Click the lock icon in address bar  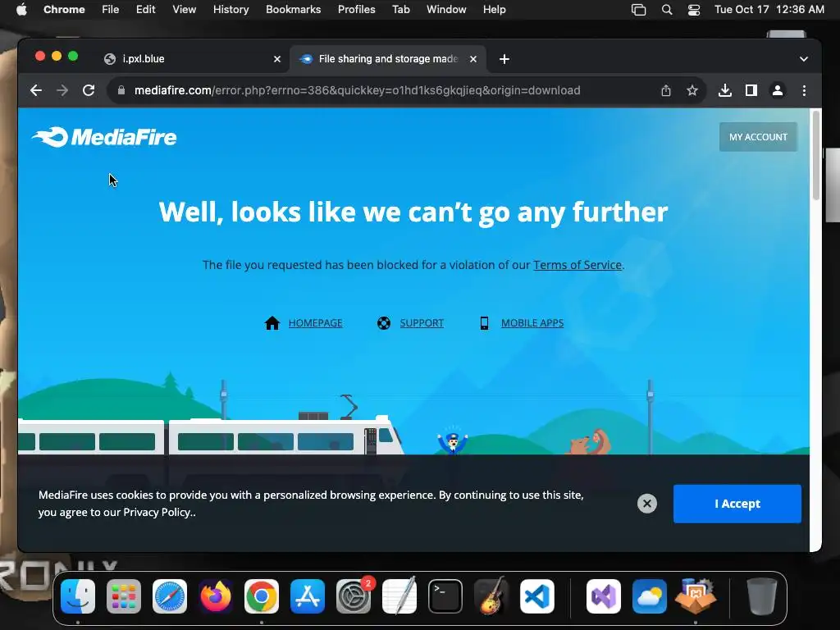(x=121, y=90)
